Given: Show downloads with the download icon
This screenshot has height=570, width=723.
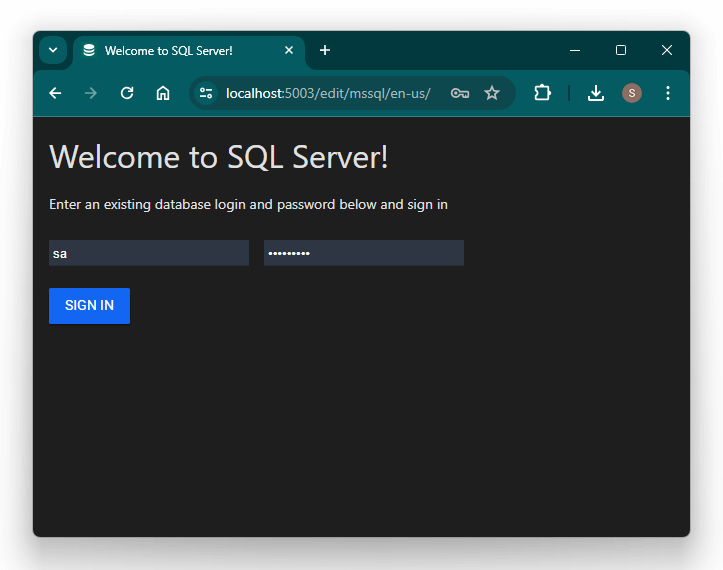Looking at the screenshot, I should click(x=596, y=93).
